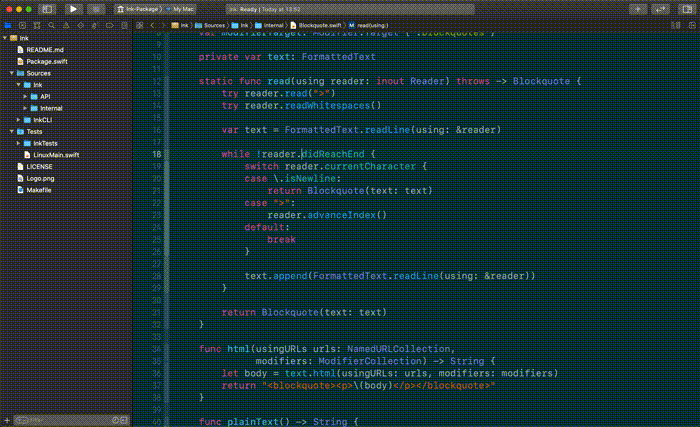Go forward in editor history
This screenshot has width=700, height=427.
point(163,25)
